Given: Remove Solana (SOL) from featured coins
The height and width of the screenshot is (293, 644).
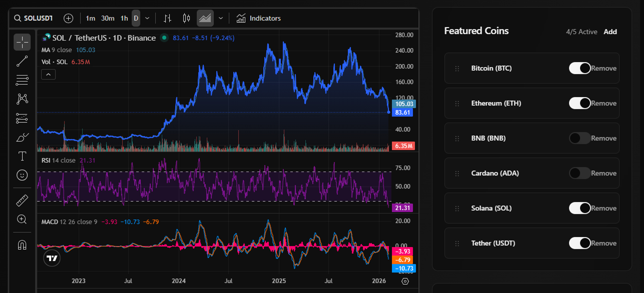Looking at the screenshot, I should (604, 208).
